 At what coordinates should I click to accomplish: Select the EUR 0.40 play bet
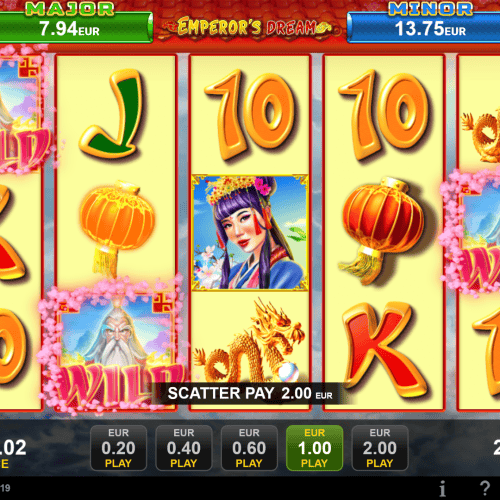tap(184, 448)
